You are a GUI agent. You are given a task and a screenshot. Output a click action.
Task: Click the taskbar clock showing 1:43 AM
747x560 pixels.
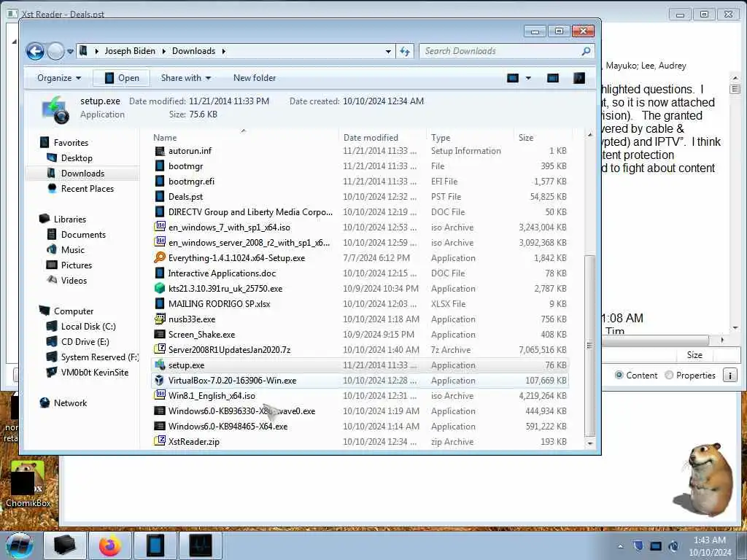[x=709, y=546]
